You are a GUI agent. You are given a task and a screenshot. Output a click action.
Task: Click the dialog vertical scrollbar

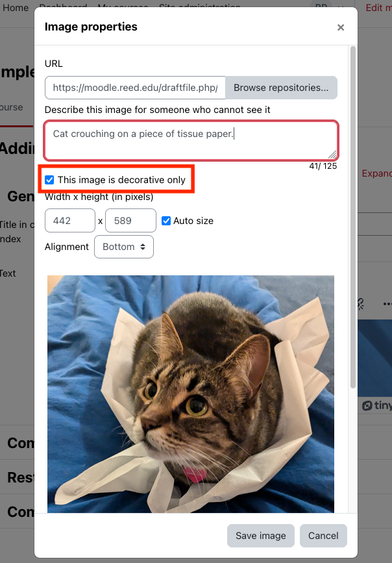[353, 218]
